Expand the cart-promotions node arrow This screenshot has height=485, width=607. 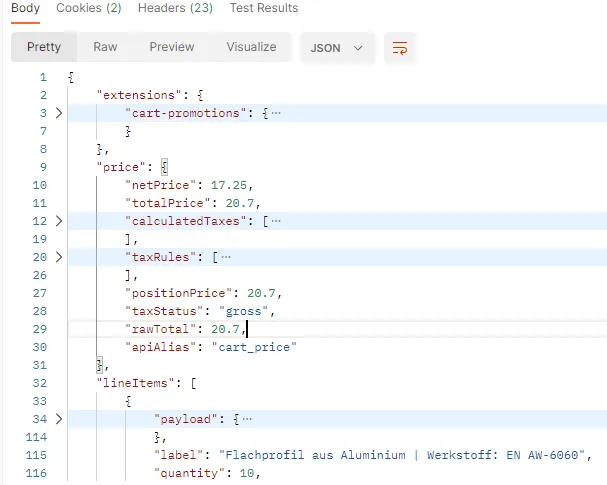59,113
